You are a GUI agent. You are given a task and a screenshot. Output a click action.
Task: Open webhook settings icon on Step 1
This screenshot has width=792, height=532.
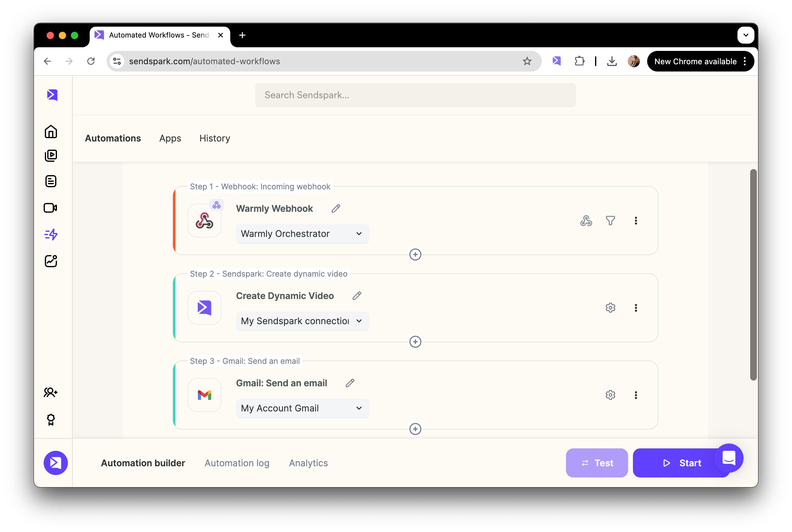[x=586, y=221]
